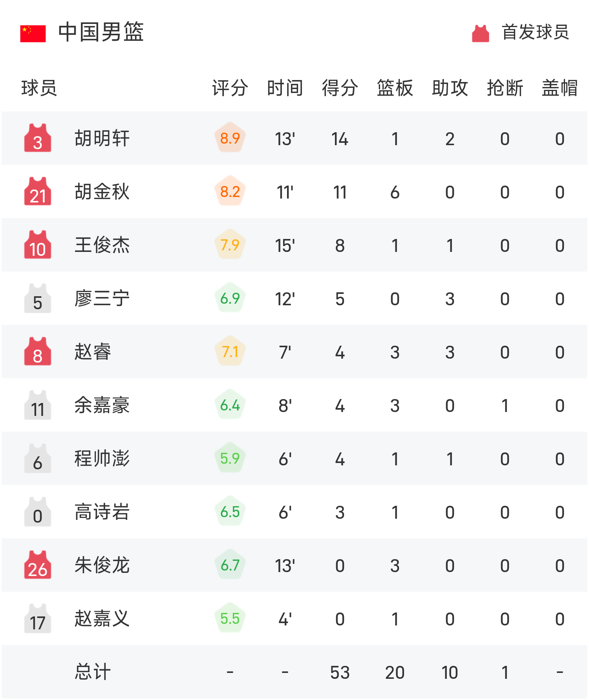Click the grey number 5 jersey
This screenshot has height=700, width=589.
pyautogui.click(x=38, y=299)
